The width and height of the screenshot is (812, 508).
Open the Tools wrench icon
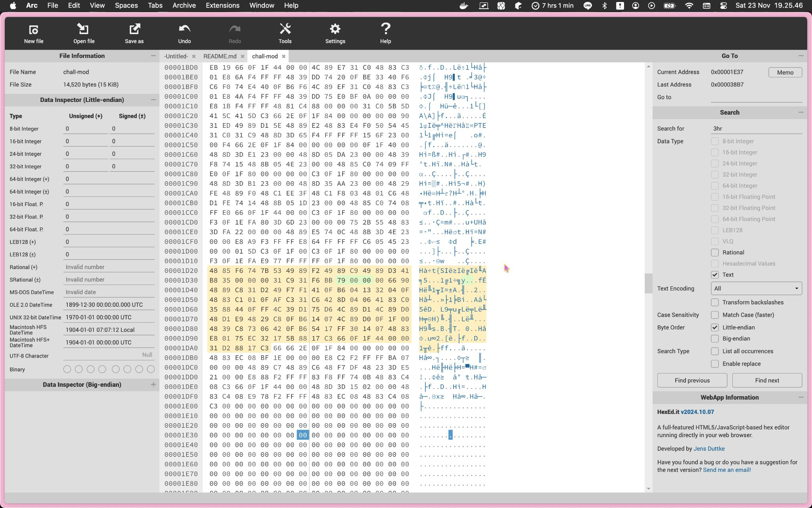pyautogui.click(x=285, y=30)
